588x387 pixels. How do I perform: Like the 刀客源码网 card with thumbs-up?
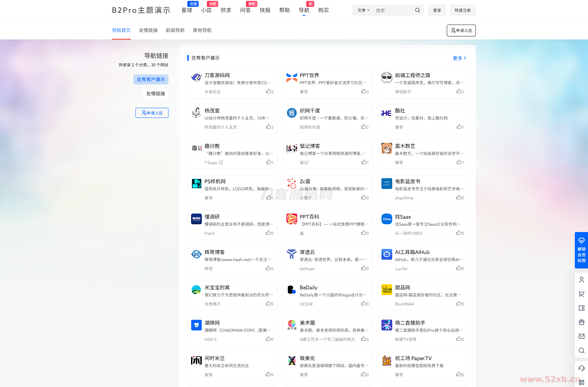click(x=269, y=92)
